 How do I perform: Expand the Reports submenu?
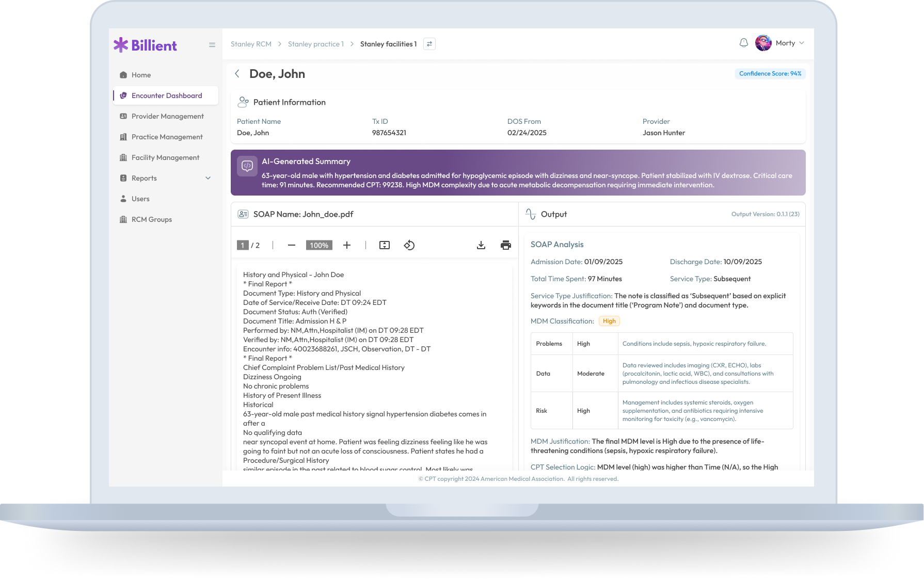click(x=208, y=178)
